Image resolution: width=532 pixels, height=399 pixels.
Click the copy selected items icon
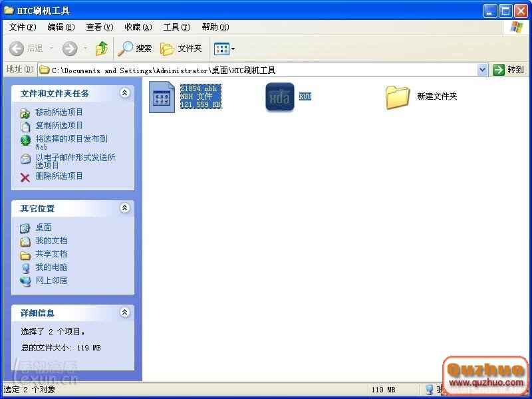click(25, 126)
